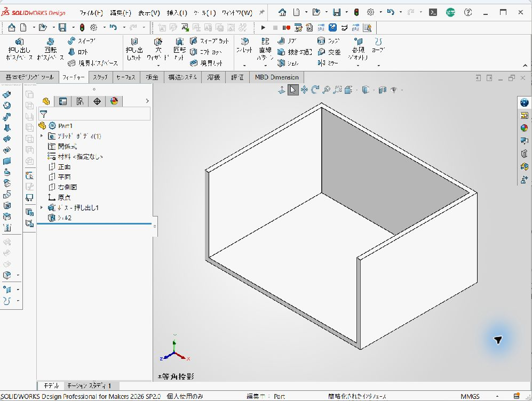Open the Appearances color ball in task pane
The width and height of the screenshot is (532, 401).
[524, 128]
